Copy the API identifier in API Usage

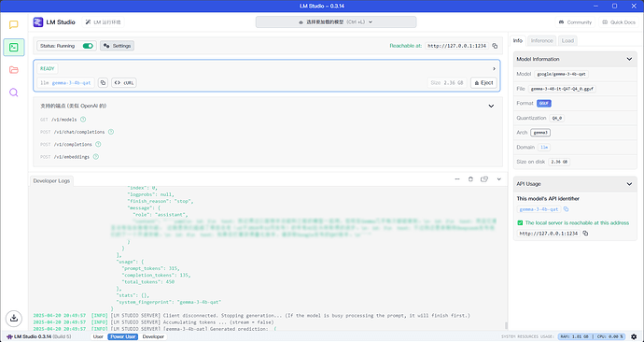566,209
